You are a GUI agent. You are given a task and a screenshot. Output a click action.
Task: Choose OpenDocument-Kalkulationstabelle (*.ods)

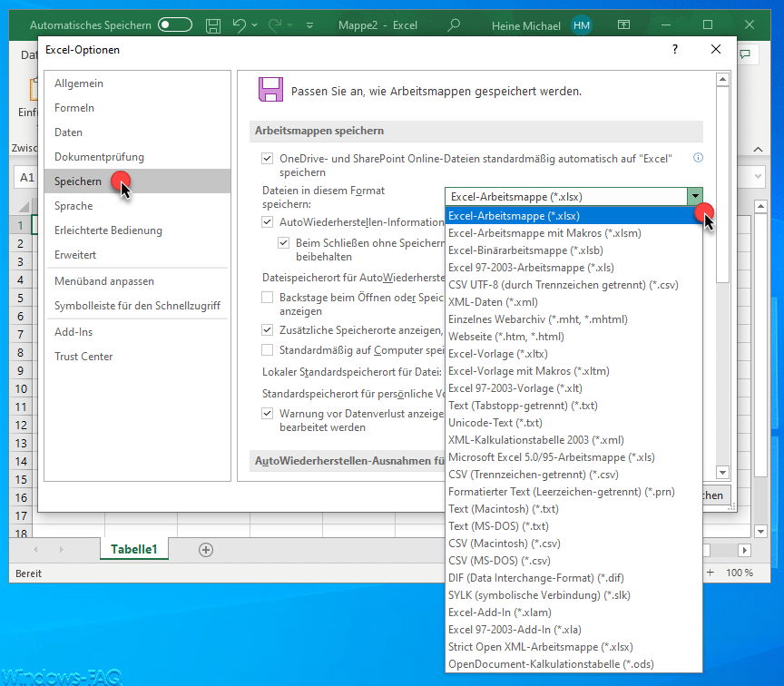[x=573, y=664]
